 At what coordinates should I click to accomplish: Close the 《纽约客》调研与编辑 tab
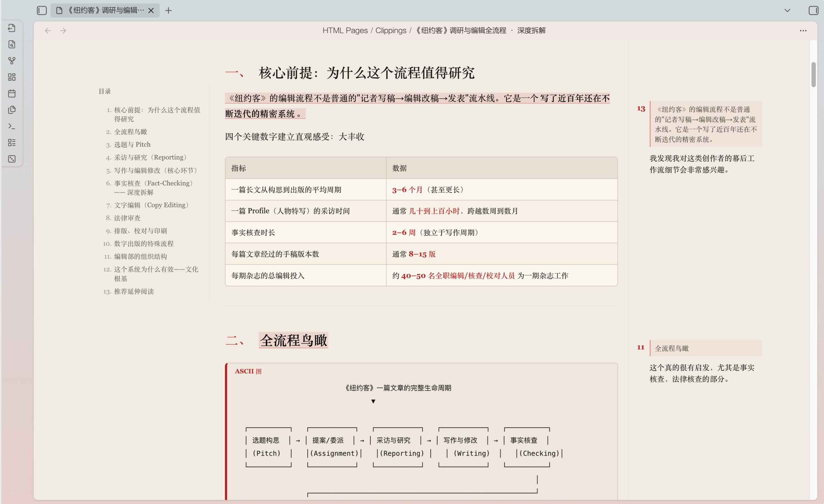[151, 10]
